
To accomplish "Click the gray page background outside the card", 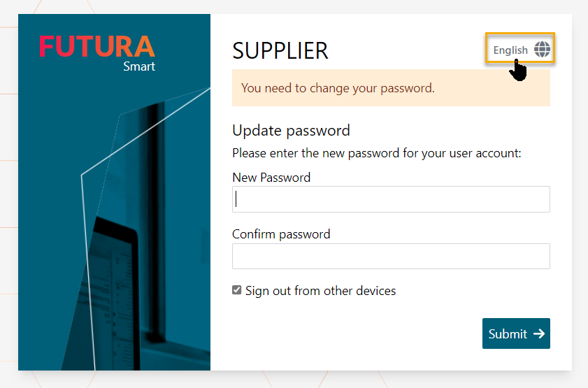I will [x=580, y=210].
